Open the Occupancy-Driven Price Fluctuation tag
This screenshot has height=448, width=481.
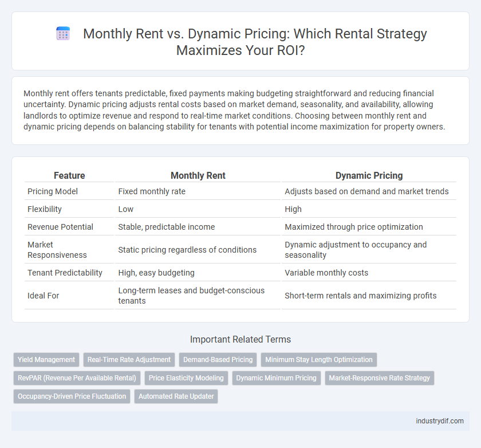coord(72,396)
